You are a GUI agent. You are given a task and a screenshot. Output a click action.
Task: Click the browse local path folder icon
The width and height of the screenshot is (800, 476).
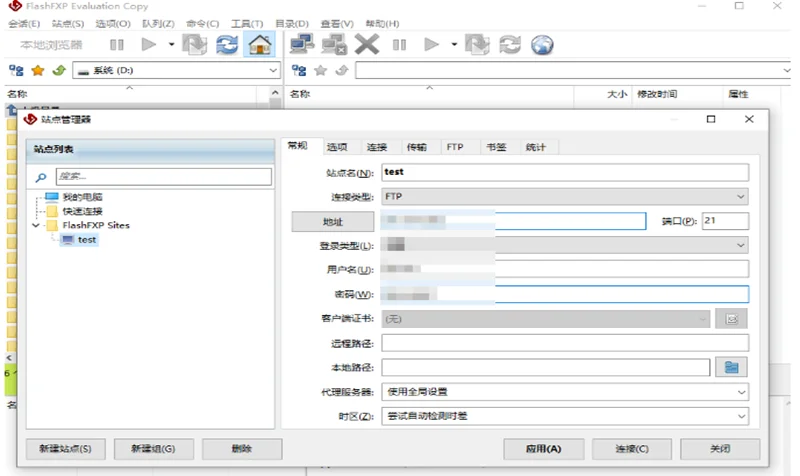tap(732, 367)
